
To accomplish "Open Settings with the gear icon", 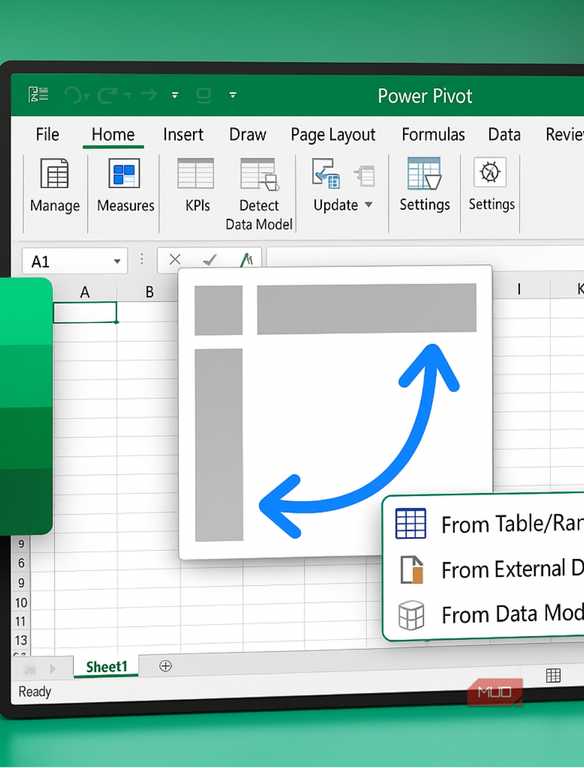I will pos(490,172).
